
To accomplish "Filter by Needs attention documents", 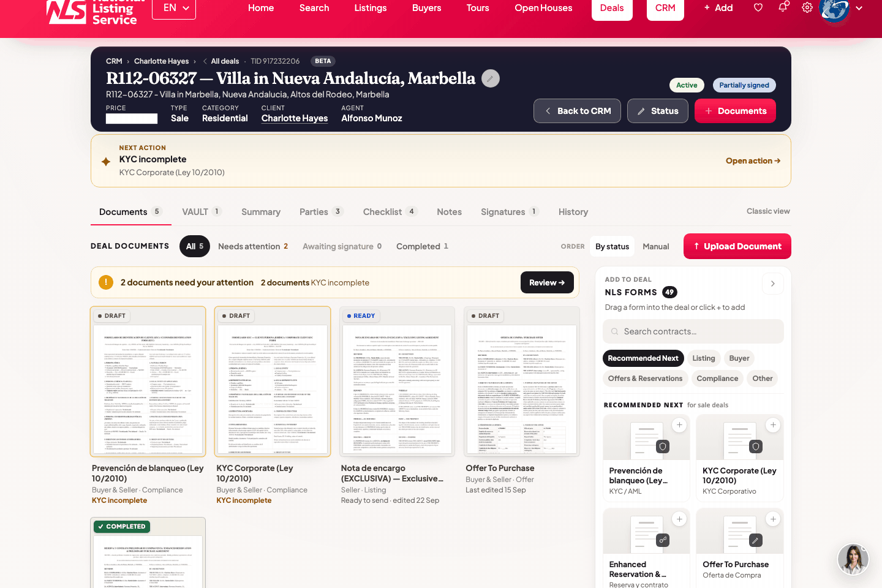I will 253,246.
